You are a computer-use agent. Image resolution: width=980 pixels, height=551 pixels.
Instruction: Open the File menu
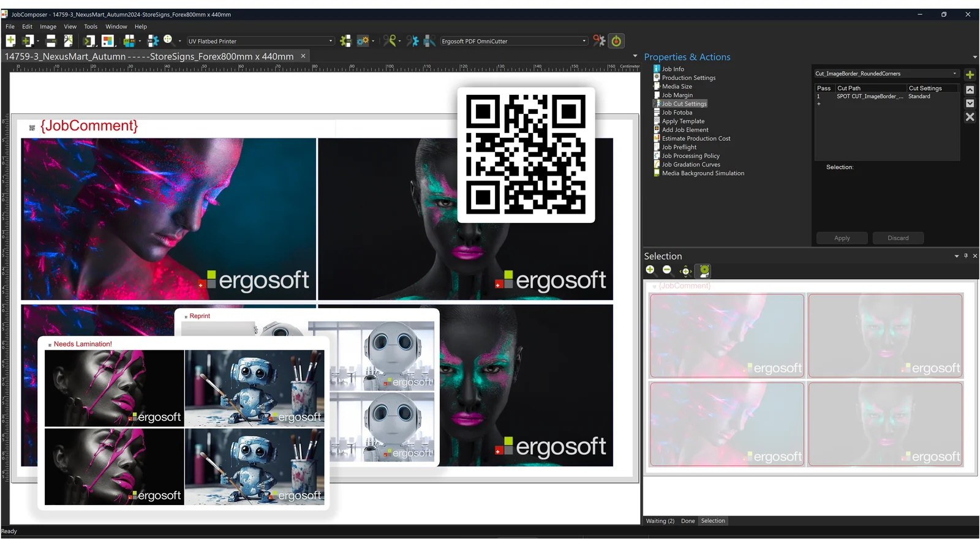tap(10, 26)
